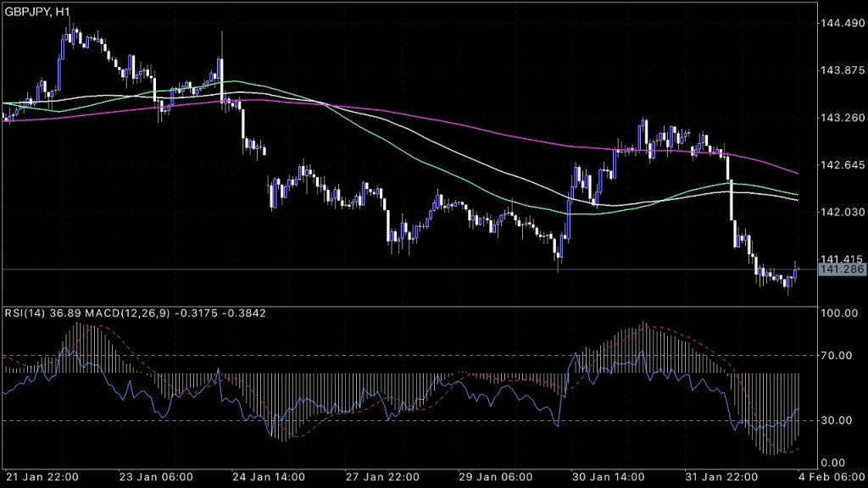Click the 100.00 indicator scale label

[837, 313]
